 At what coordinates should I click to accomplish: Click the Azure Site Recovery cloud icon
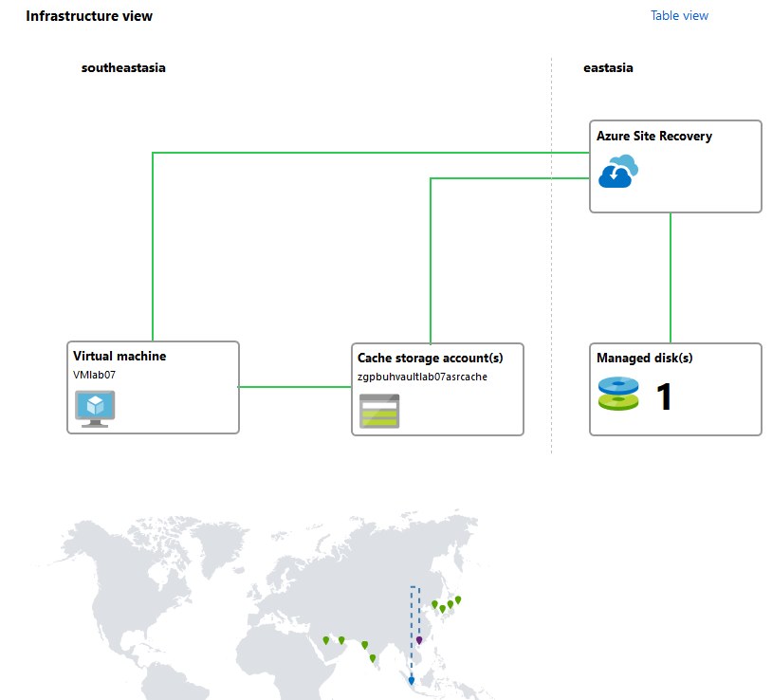618,172
